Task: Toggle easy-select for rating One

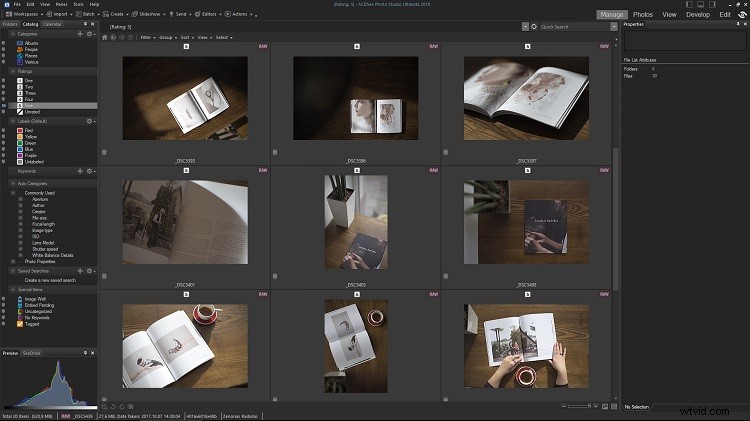Action: pos(4,80)
